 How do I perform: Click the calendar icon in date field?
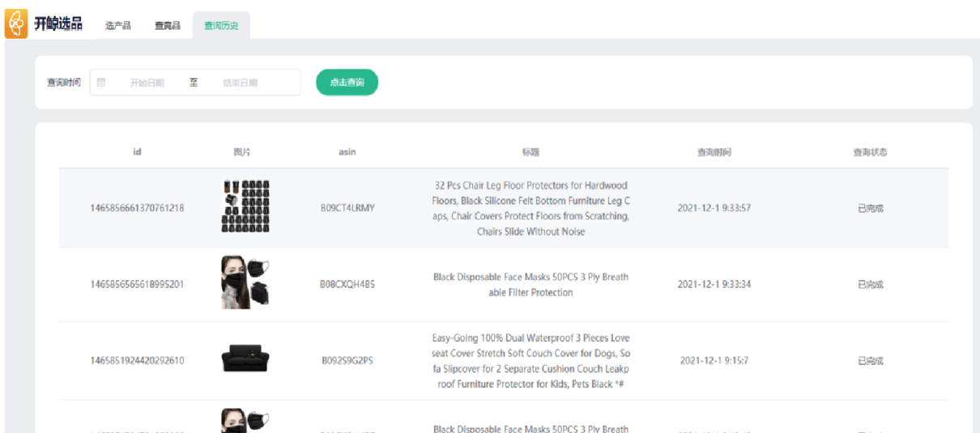point(101,82)
